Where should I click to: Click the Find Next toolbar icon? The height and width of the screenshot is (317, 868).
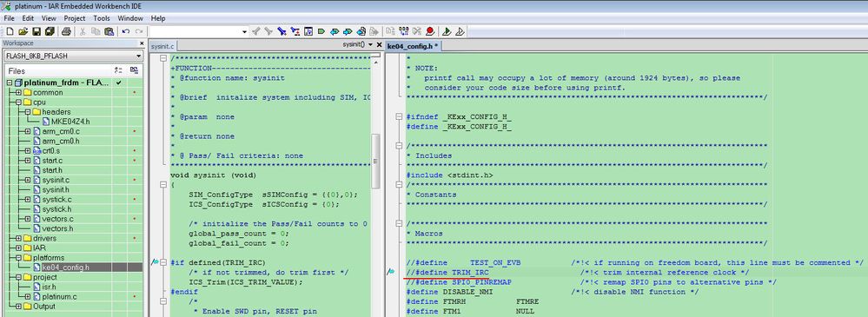pyautogui.click(x=268, y=31)
